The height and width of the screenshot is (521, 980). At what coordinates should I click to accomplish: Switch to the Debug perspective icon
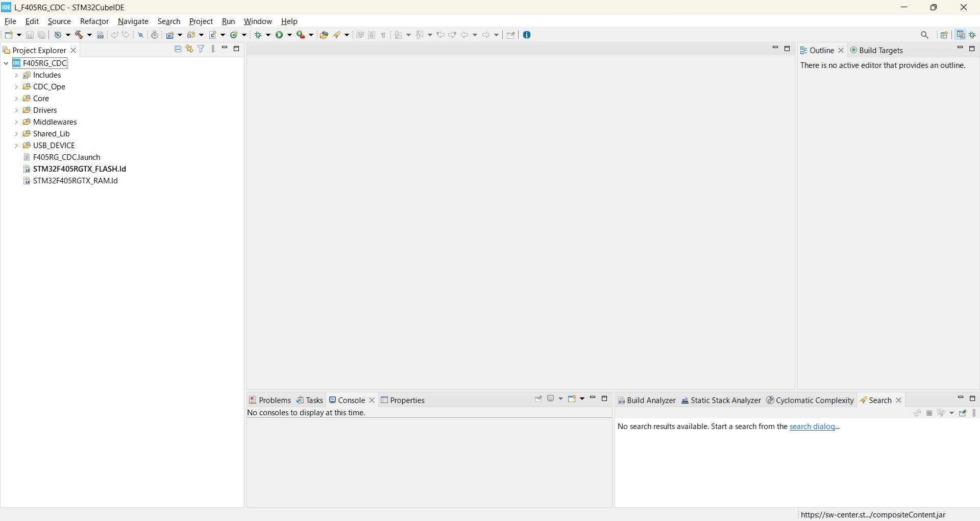(x=973, y=35)
